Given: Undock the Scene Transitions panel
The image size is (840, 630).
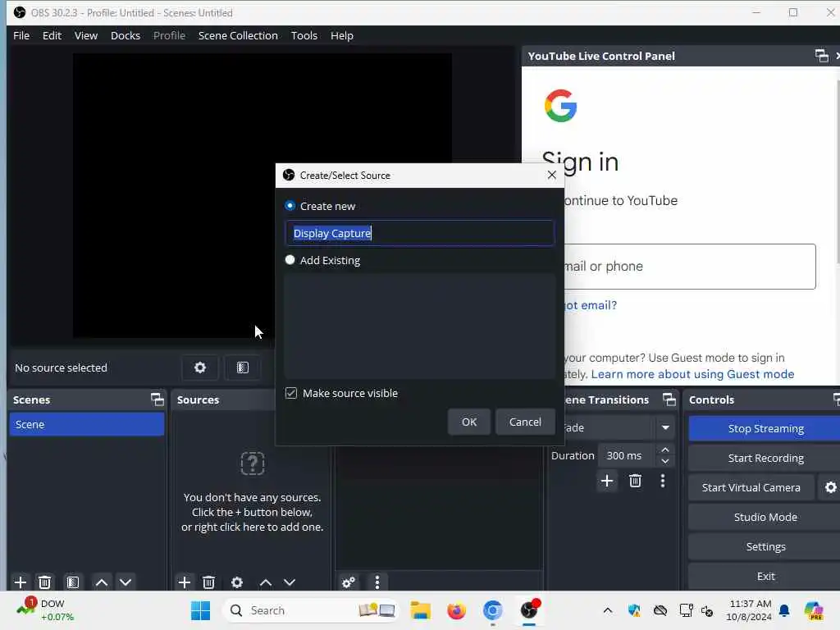Looking at the screenshot, I should [x=669, y=399].
